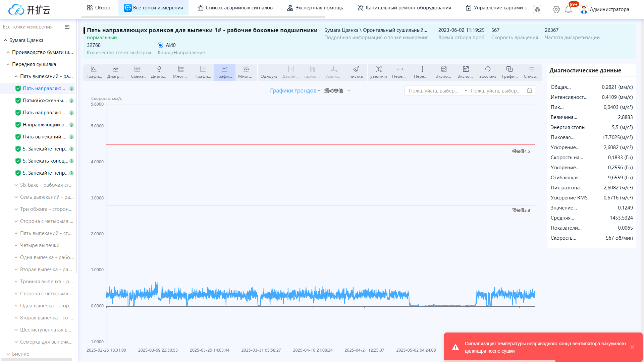Screen dimensions: 644x362
Task: Collapse the 'Производство бумаги ш...' tree node
Action: coord(8,52)
